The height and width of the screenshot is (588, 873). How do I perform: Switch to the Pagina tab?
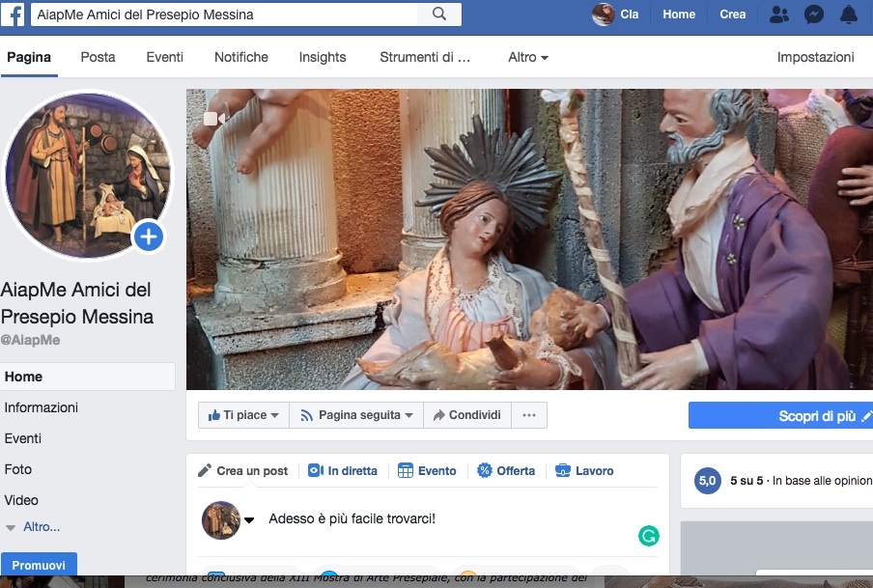pos(29,57)
